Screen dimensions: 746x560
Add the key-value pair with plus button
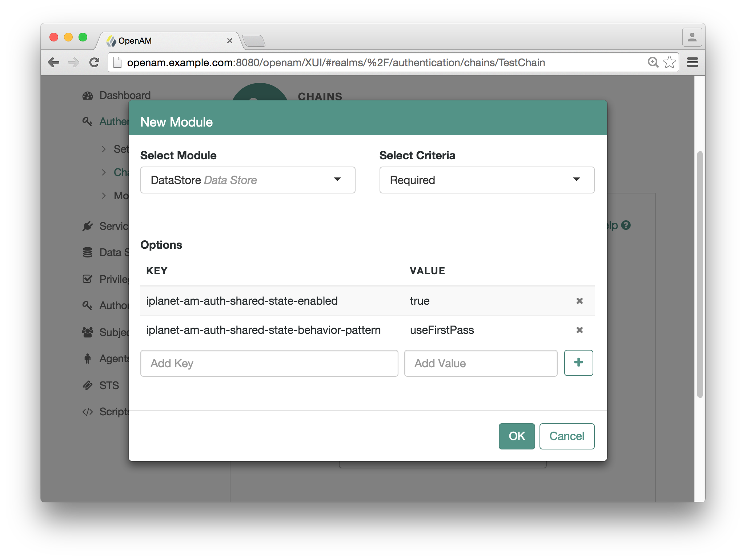pyautogui.click(x=578, y=363)
